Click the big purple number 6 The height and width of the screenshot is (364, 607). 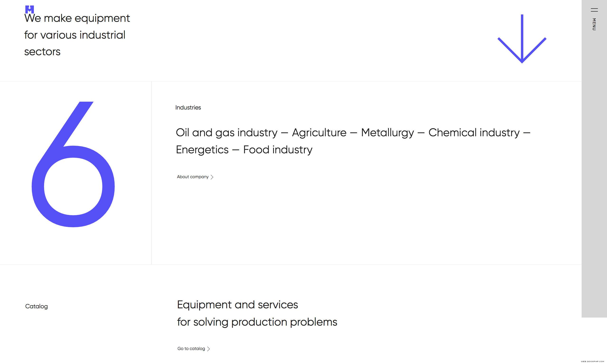click(73, 164)
